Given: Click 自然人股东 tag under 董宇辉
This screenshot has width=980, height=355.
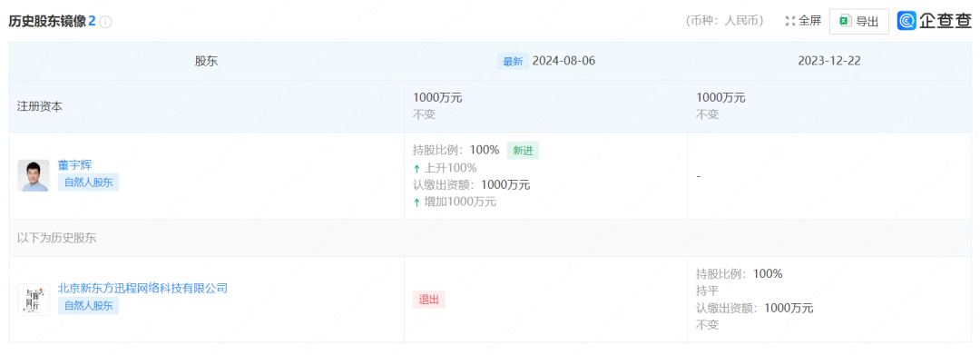Looking at the screenshot, I should [88, 182].
